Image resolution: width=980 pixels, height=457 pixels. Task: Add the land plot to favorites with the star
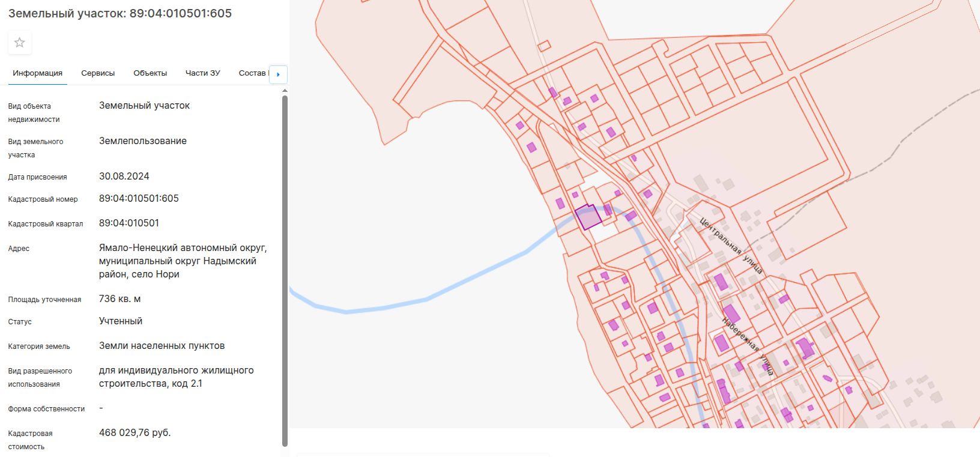click(20, 43)
